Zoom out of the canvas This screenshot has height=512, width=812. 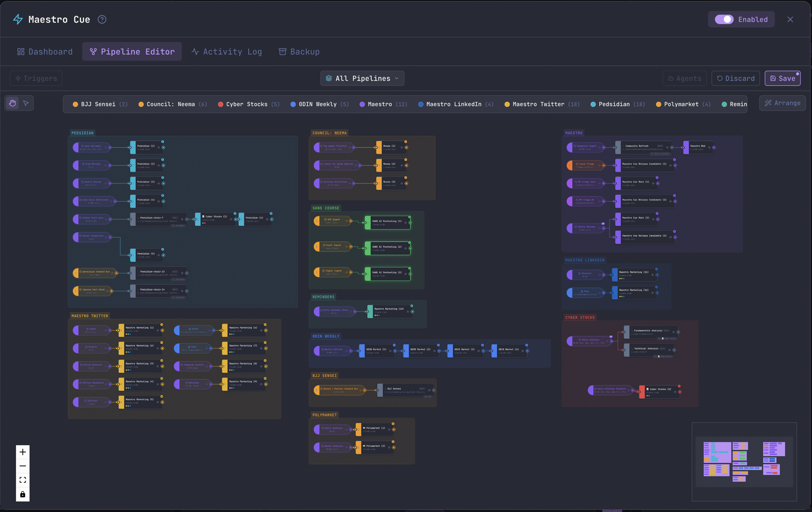tap(23, 466)
